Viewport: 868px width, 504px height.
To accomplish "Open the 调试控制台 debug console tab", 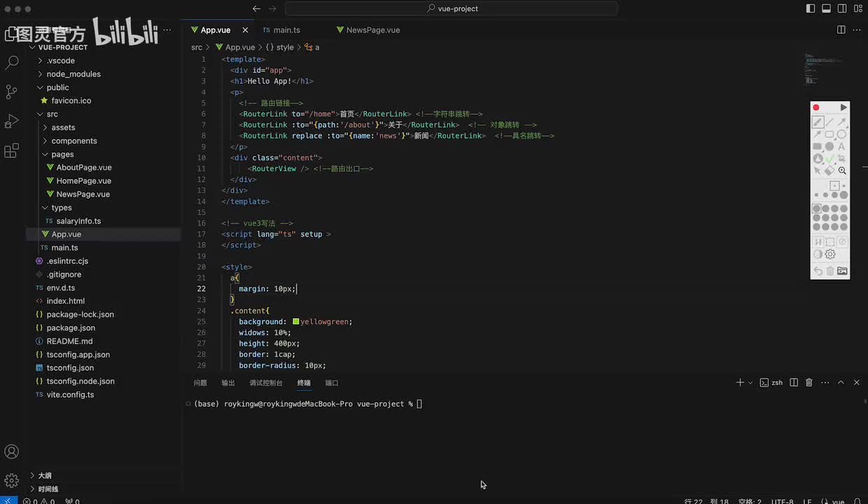I will pos(266,383).
